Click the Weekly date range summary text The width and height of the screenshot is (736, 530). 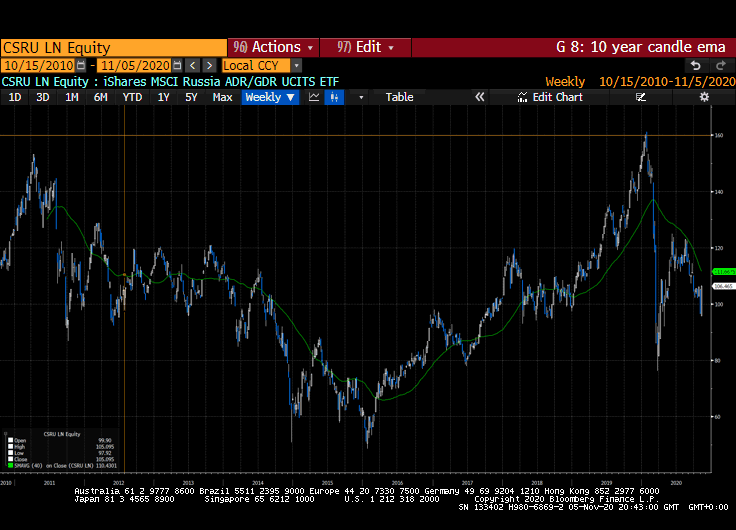[x=640, y=82]
